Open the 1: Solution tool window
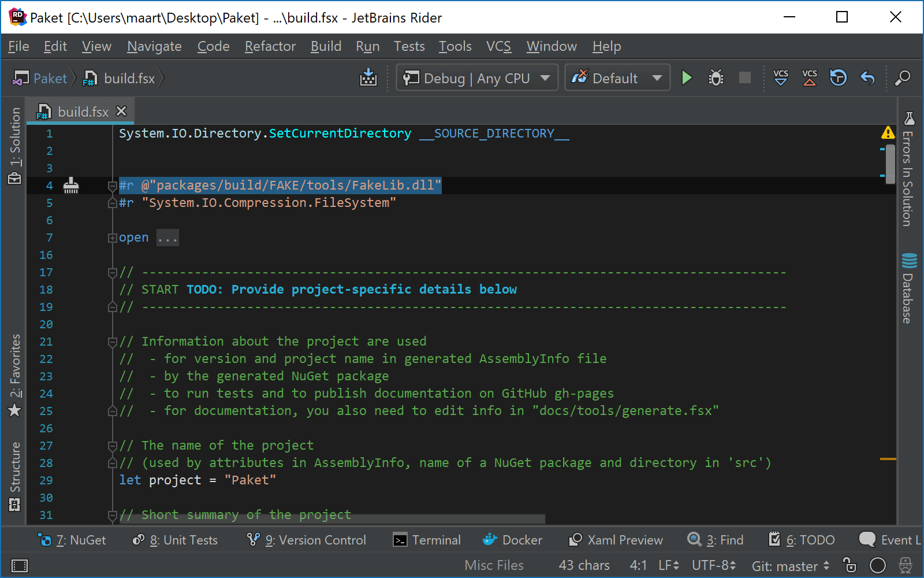The width and height of the screenshot is (924, 578). tap(15, 146)
